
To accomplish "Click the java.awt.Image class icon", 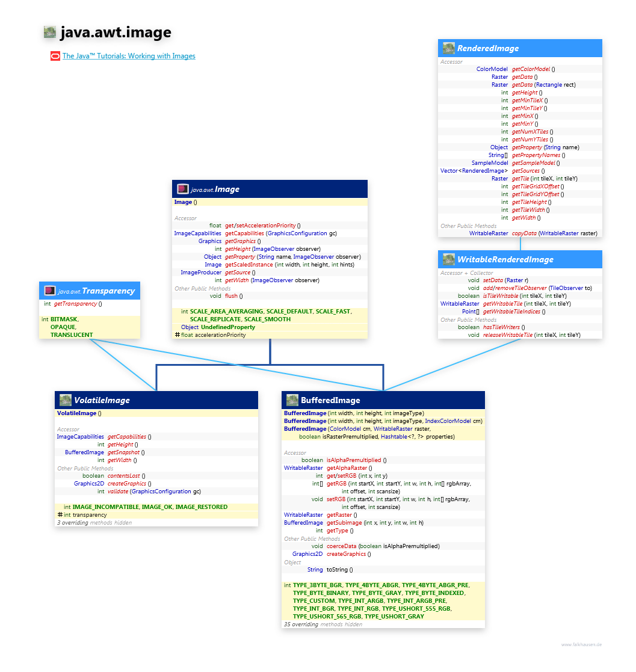I will pos(183,189).
